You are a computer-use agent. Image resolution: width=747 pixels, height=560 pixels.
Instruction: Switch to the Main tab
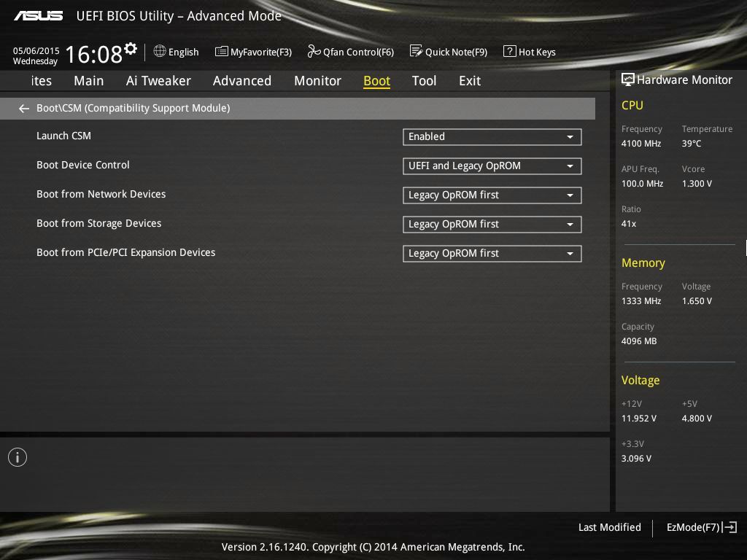click(x=88, y=81)
